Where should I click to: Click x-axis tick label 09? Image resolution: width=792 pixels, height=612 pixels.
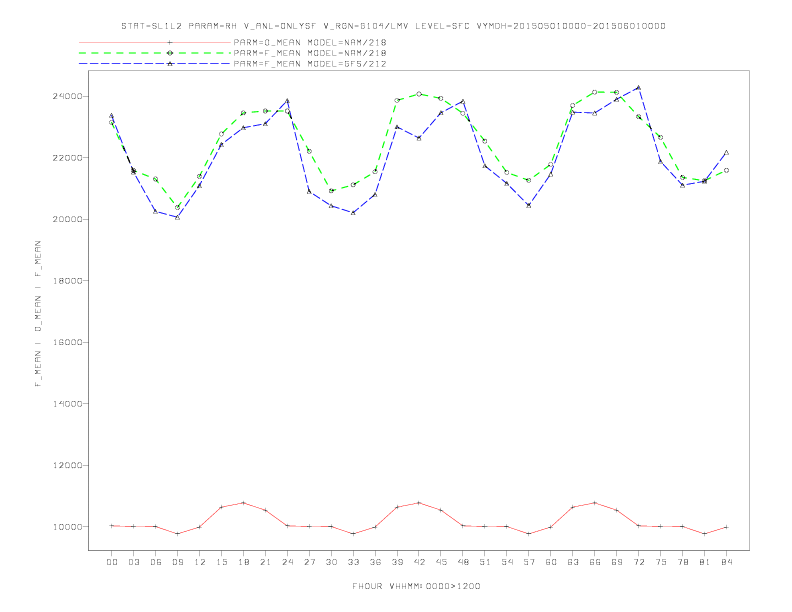[177, 562]
